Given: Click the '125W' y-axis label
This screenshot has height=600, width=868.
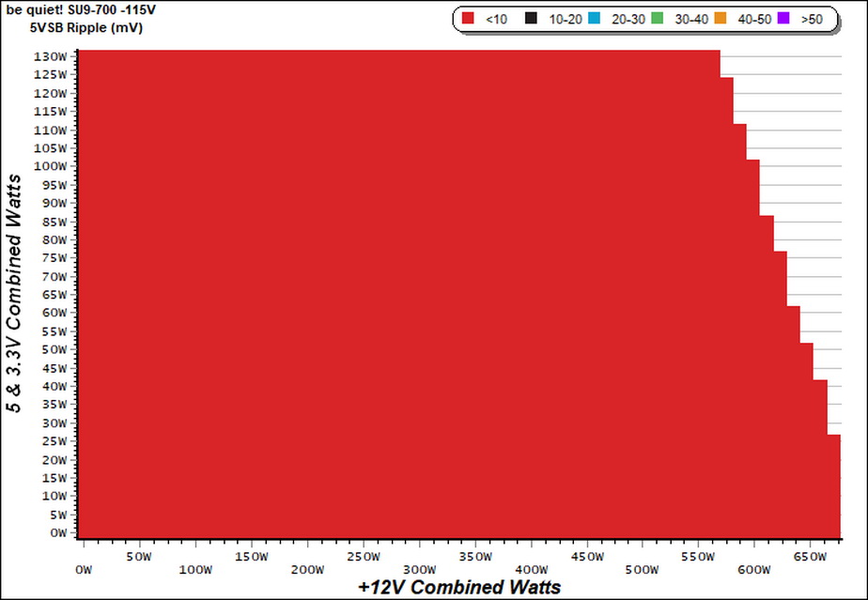Looking at the screenshot, I should coord(51,75).
